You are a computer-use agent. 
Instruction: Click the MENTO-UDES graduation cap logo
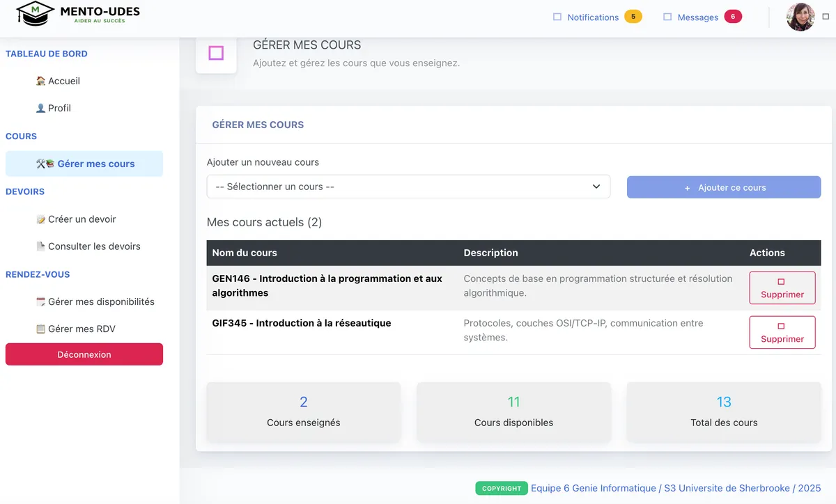[x=33, y=15]
